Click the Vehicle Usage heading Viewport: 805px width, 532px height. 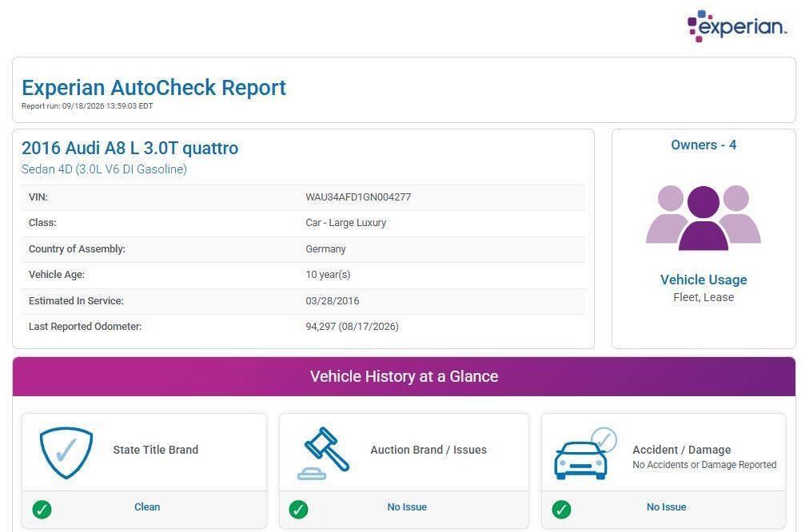[703, 280]
